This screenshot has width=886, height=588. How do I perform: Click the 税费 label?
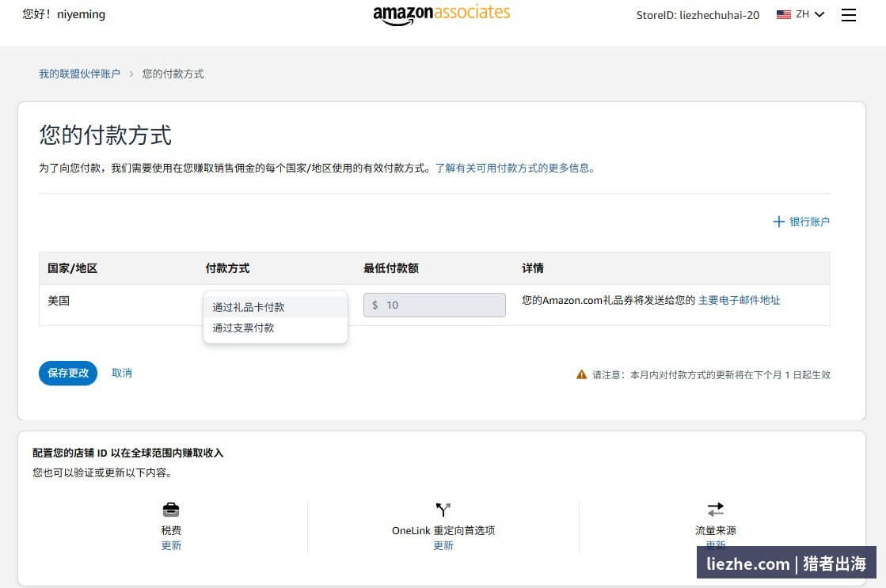[171, 530]
